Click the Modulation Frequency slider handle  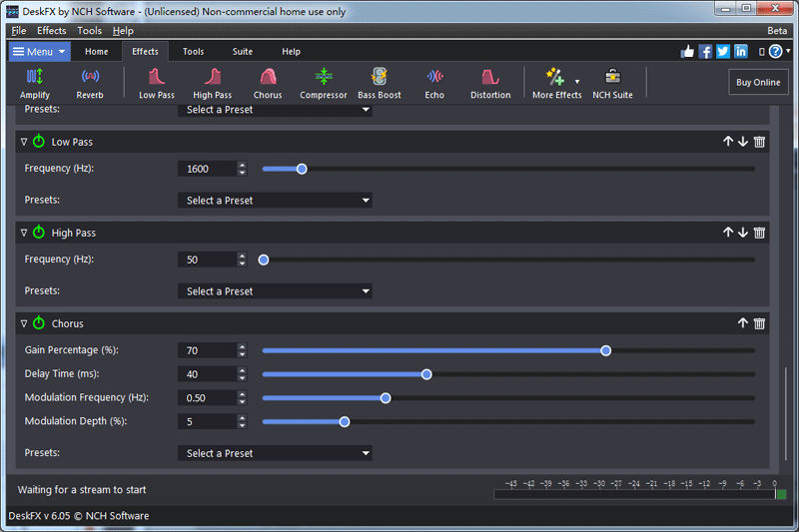point(386,397)
